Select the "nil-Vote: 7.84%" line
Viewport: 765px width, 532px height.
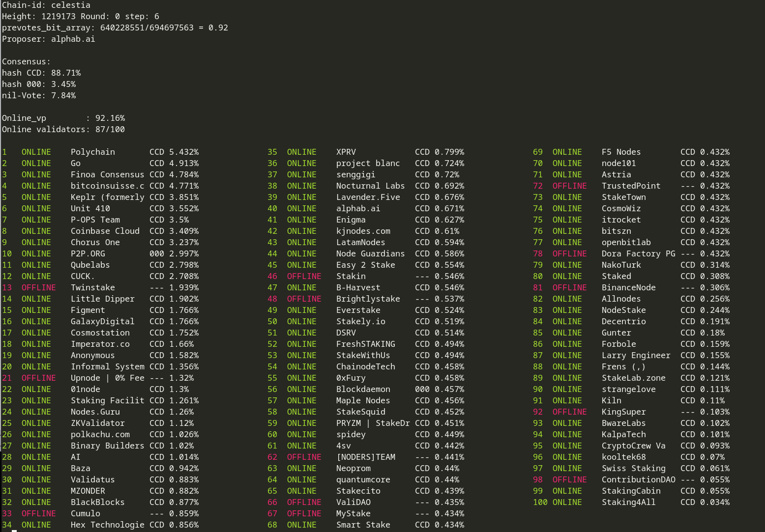point(39,95)
